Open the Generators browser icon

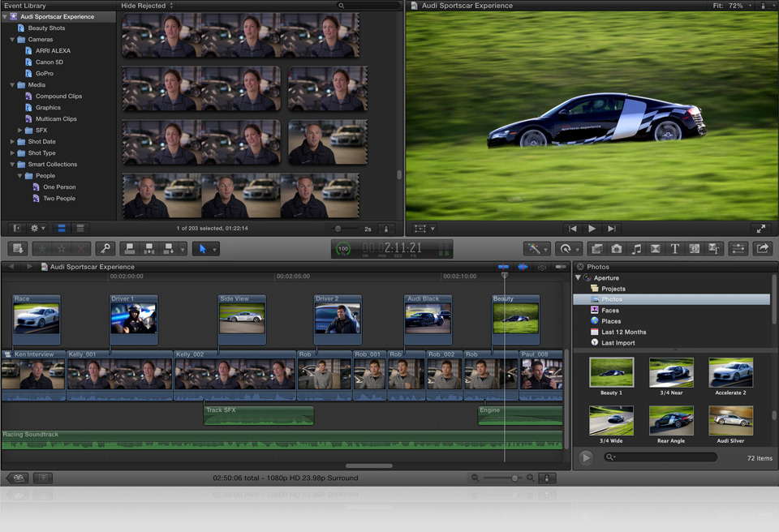coord(695,249)
